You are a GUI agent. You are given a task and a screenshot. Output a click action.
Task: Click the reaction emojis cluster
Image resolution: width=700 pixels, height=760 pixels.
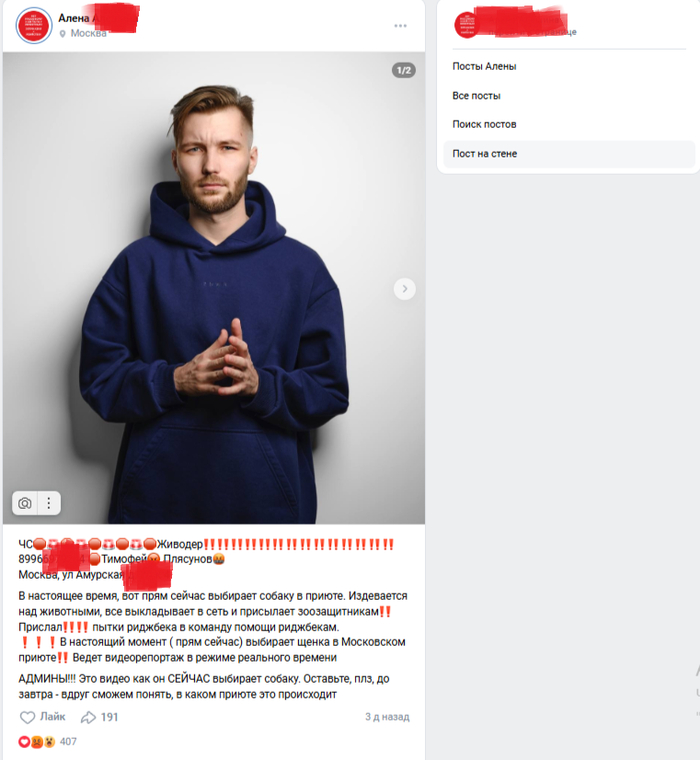37,742
